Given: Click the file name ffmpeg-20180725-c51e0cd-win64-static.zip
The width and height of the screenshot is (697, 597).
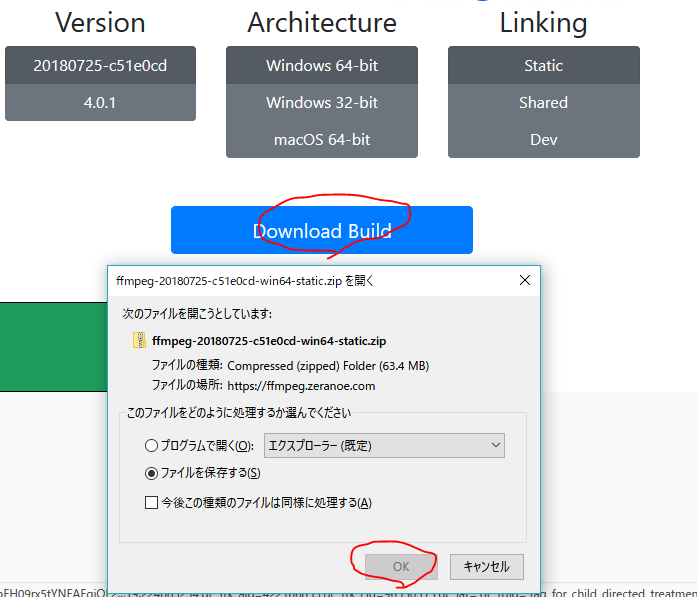Looking at the screenshot, I should (x=269, y=341).
